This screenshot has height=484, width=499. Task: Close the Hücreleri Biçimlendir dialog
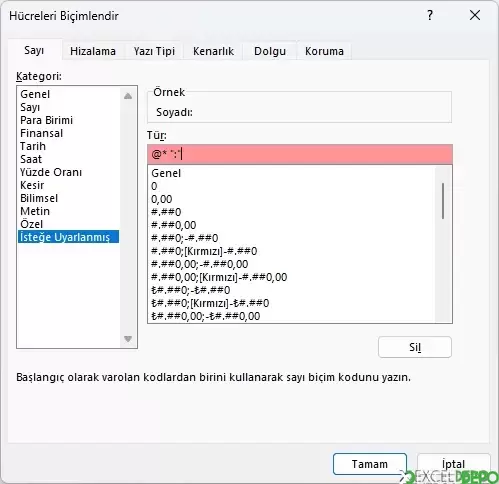point(475,15)
